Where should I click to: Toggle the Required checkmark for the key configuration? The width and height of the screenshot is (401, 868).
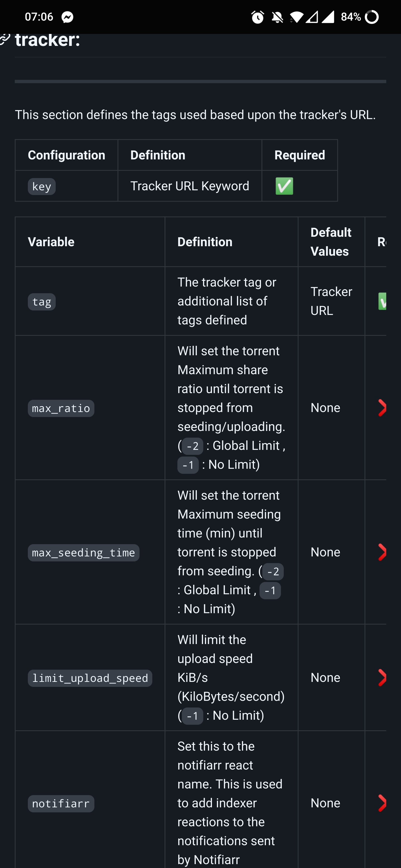pyautogui.click(x=284, y=186)
